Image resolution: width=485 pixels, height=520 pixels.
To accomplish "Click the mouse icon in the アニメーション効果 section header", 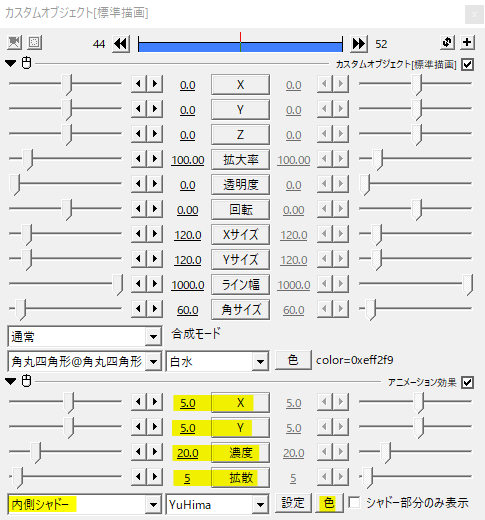I will click(26, 381).
